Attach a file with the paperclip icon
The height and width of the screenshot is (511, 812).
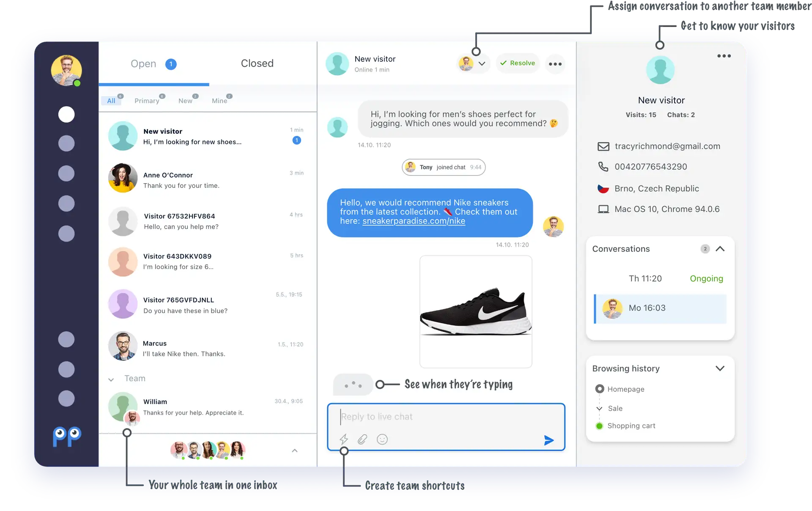(x=362, y=440)
